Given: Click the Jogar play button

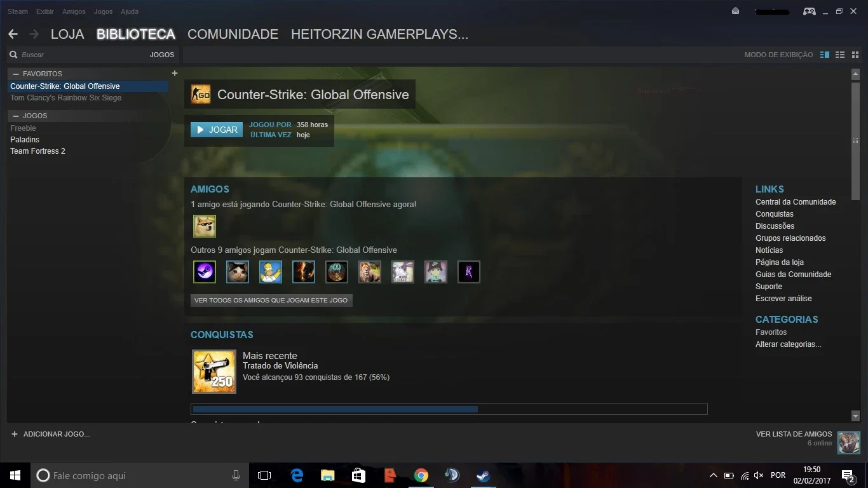Looking at the screenshot, I should 217,130.
